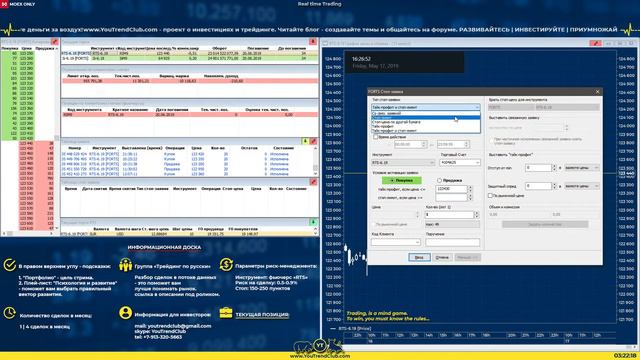
Task: Open the Инструмент RTS-6.19 dropdown
Action: click(x=403, y=162)
